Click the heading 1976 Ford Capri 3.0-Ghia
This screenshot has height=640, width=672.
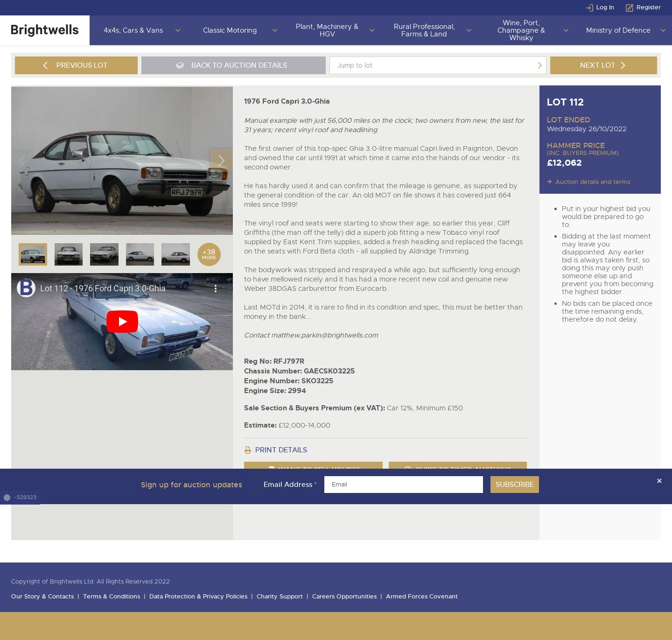click(x=287, y=101)
